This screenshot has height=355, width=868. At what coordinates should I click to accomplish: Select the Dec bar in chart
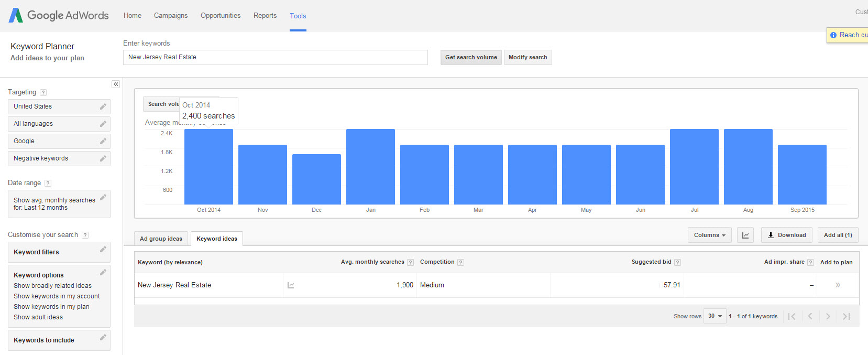[316, 179]
